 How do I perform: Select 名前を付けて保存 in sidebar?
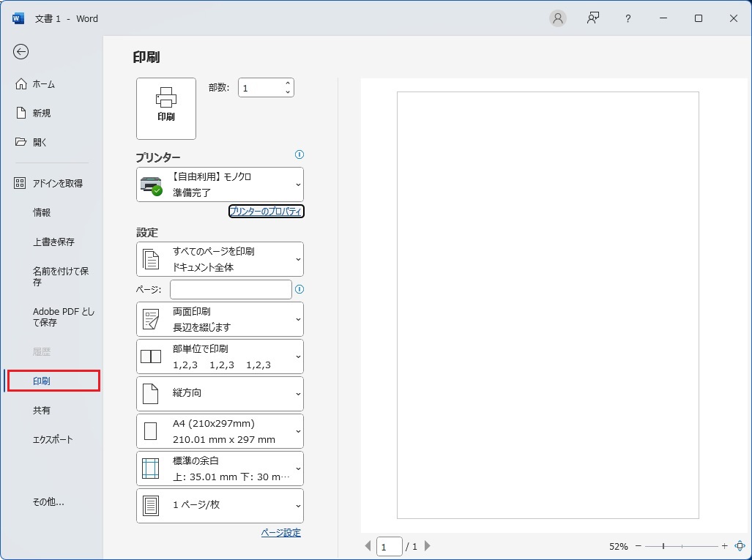(61, 276)
